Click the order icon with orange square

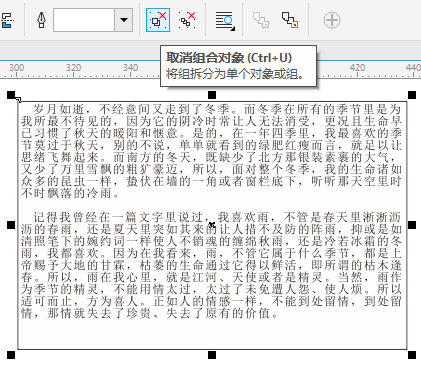coord(290,20)
